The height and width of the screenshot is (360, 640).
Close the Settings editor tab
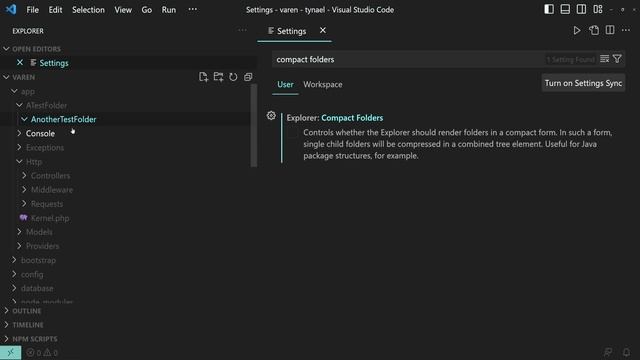click(323, 31)
